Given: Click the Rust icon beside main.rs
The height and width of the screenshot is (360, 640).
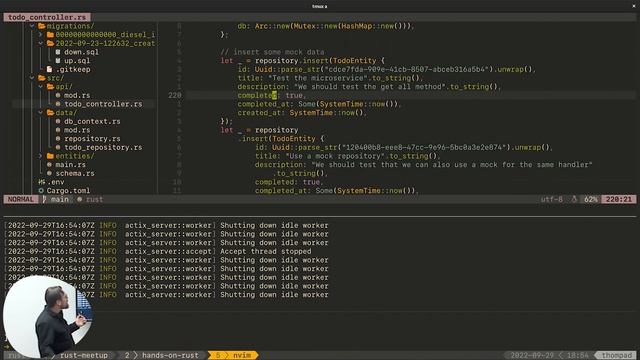Looking at the screenshot, I should (x=49, y=164).
